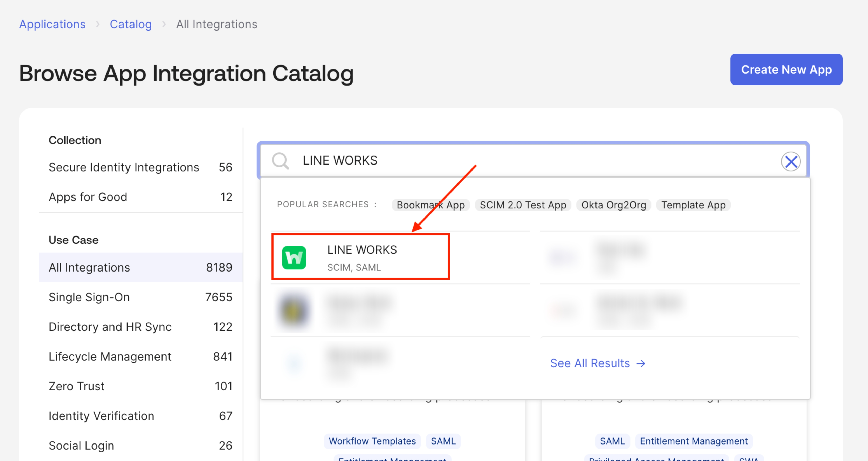Click the 8189 count next to All Integrations

[x=219, y=267]
